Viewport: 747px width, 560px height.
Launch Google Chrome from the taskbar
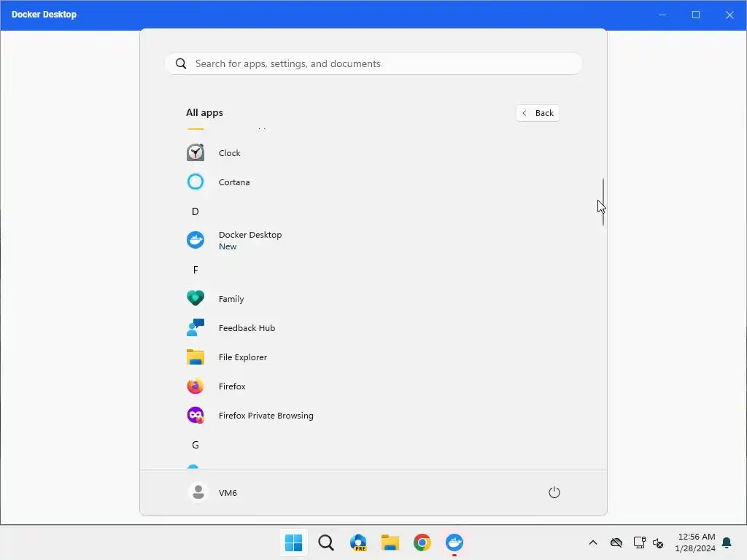(x=422, y=542)
